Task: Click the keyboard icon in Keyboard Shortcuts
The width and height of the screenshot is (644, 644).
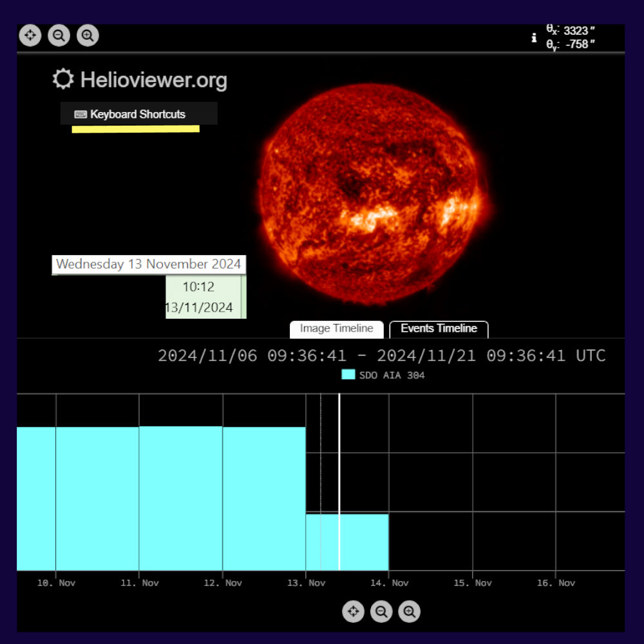Action: tap(80, 115)
